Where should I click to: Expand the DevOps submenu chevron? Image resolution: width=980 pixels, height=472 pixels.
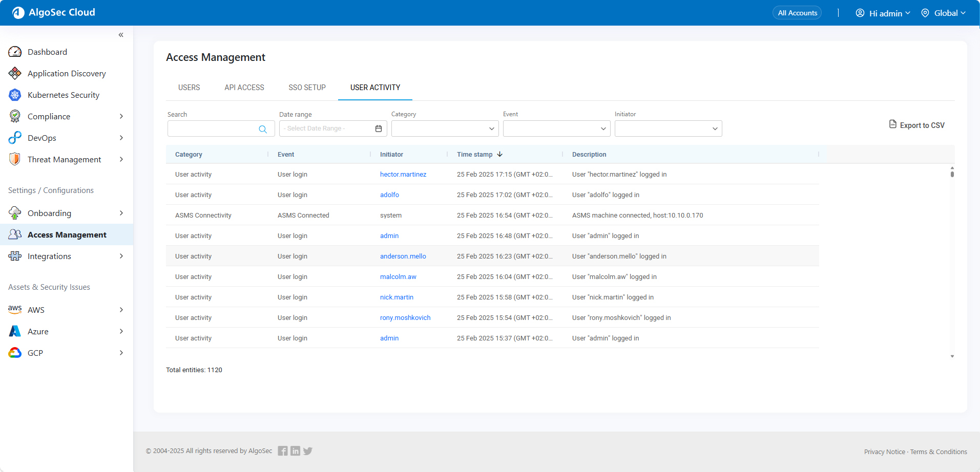coord(121,138)
